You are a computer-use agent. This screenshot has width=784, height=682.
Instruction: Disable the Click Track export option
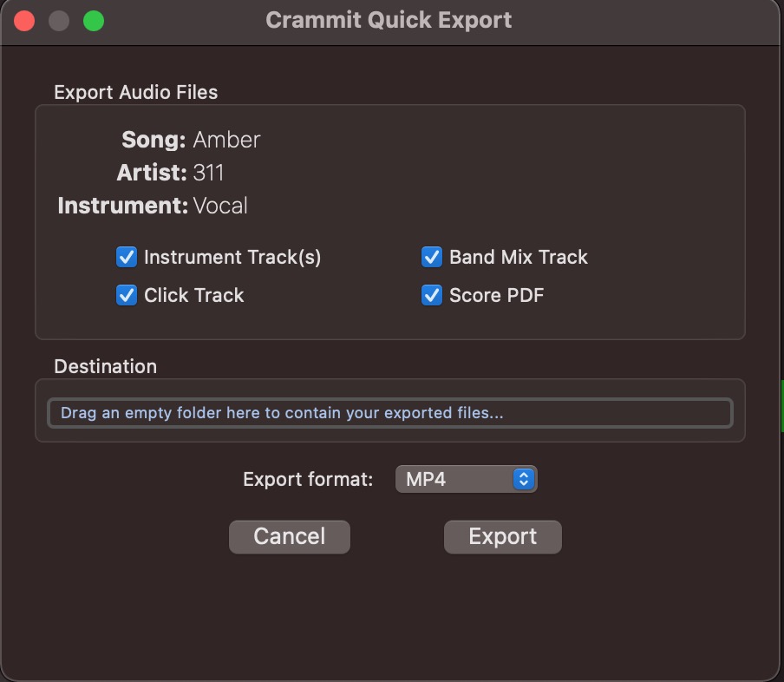click(x=127, y=295)
